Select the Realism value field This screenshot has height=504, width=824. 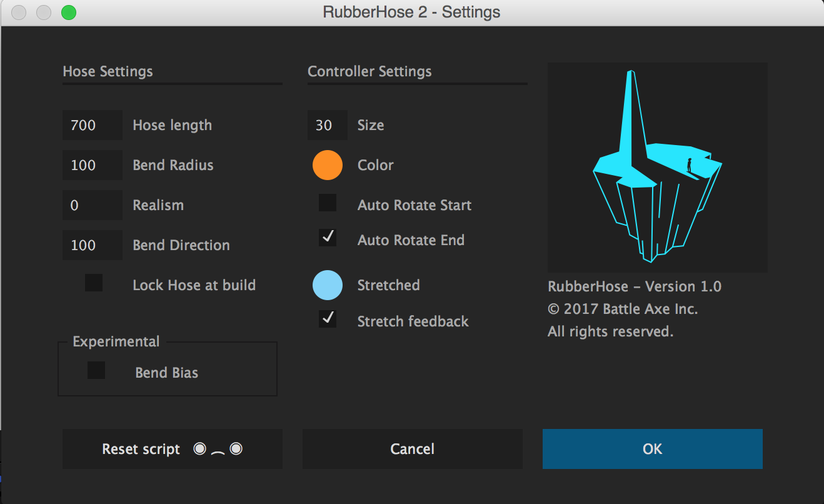(93, 205)
